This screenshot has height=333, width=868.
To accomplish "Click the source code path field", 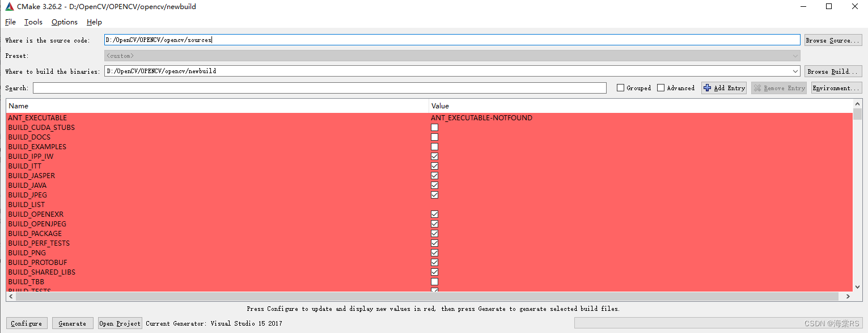I will pos(452,40).
